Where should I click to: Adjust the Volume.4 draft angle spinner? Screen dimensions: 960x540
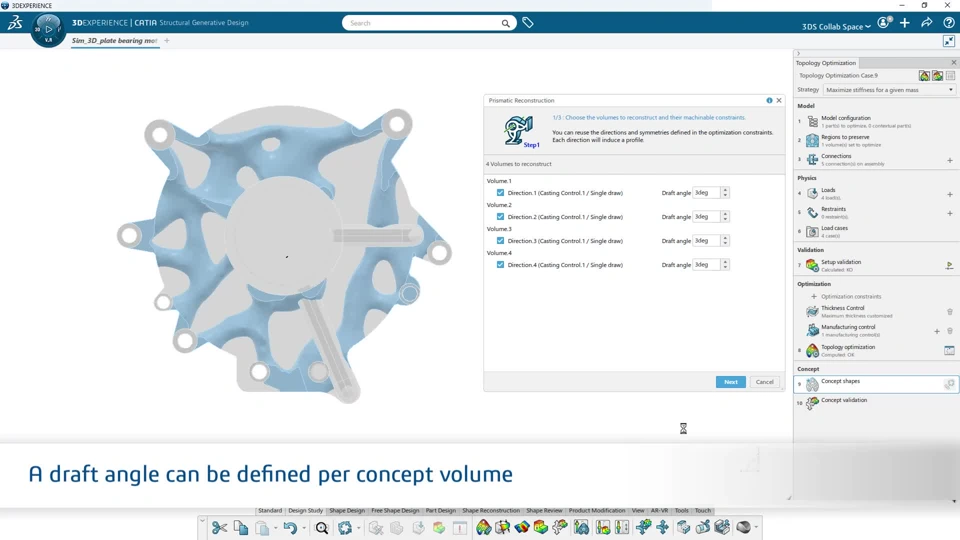pyautogui.click(x=725, y=264)
